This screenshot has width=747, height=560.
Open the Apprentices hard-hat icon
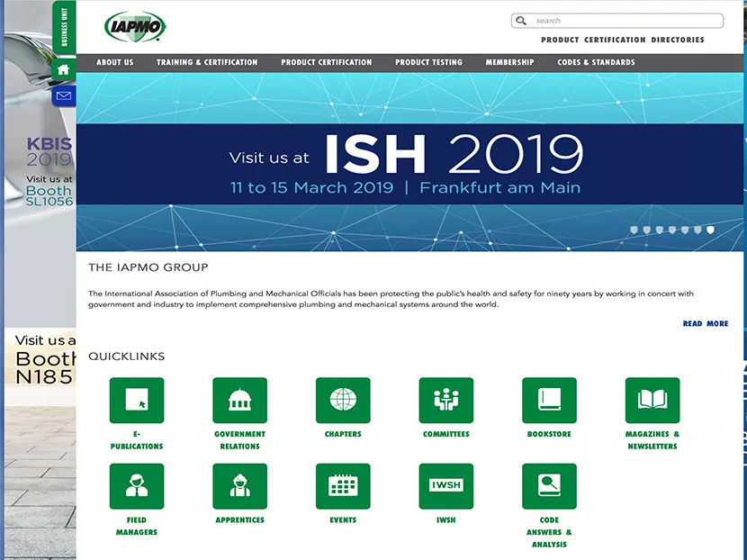click(x=238, y=485)
